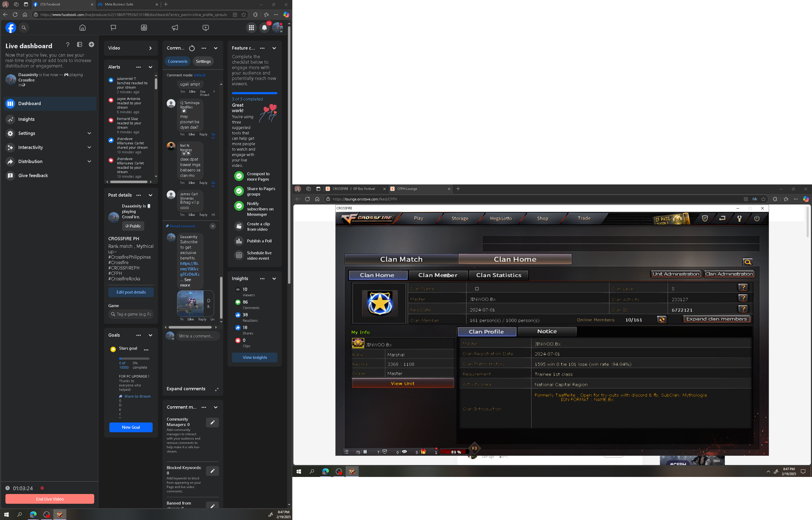Select Insights in left sidebar
Viewport: 812px width, 520px height.
click(50, 119)
